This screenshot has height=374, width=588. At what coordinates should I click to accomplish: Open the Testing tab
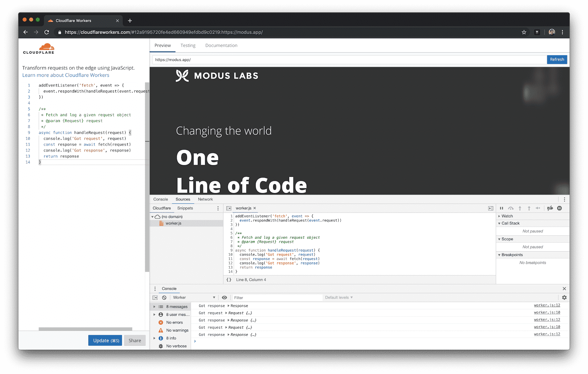(x=188, y=45)
